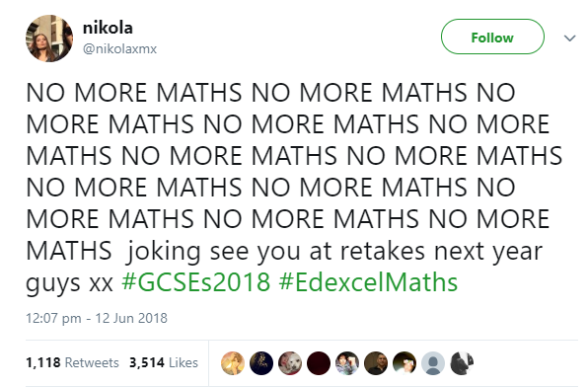Screen dimensions: 588x388
Task: Expand the tweet options chevron
Action: click(x=569, y=38)
